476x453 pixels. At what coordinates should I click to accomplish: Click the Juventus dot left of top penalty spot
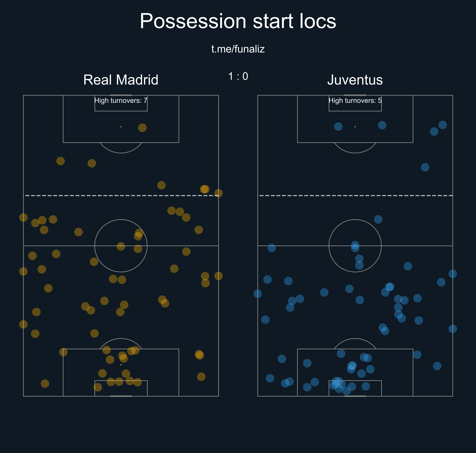pyautogui.click(x=338, y=127)
